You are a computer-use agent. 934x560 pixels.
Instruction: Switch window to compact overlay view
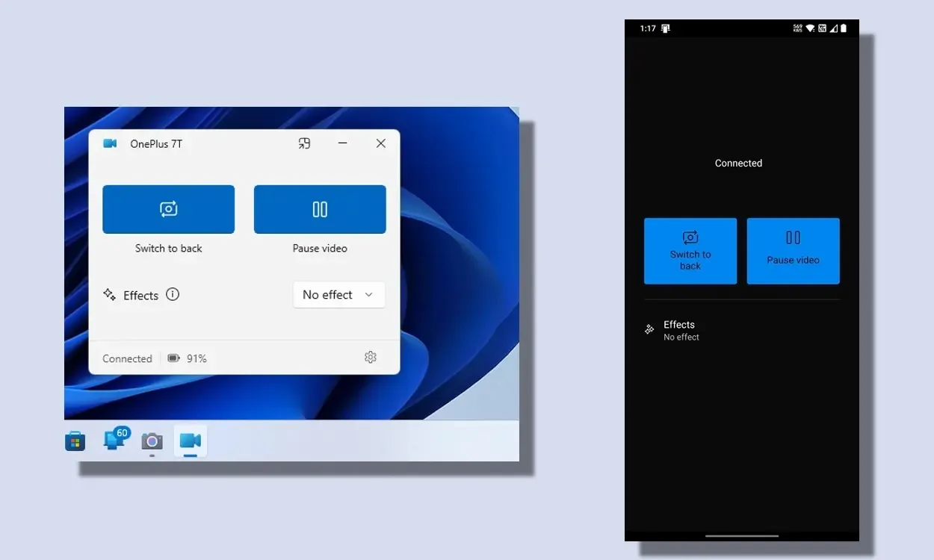pyautogui.click(x=304, y=143)
